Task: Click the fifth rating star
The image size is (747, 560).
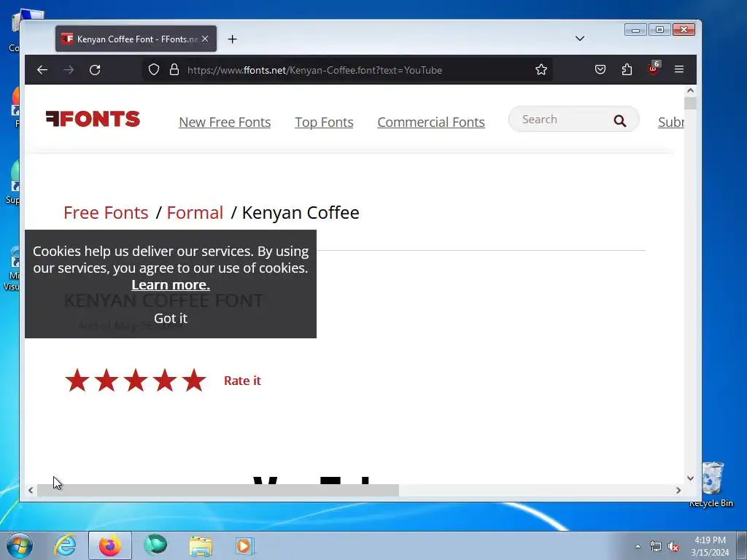Action: pos(194,381)
